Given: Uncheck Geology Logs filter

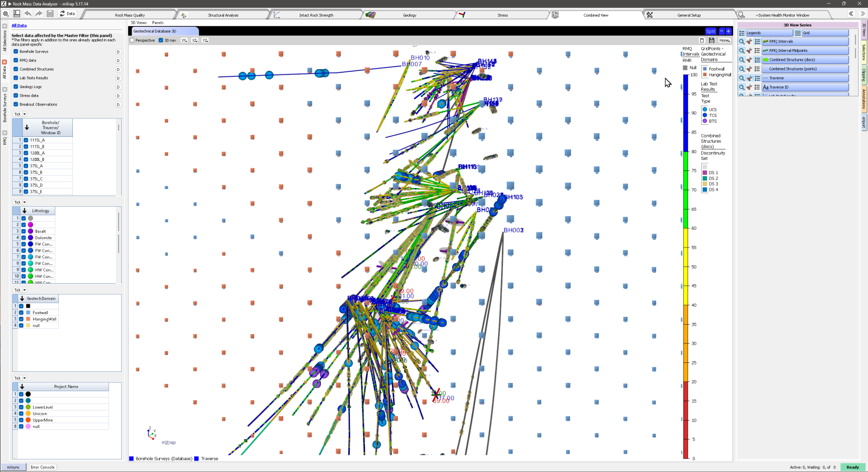Looking at the screenshot, I should 16,87.
